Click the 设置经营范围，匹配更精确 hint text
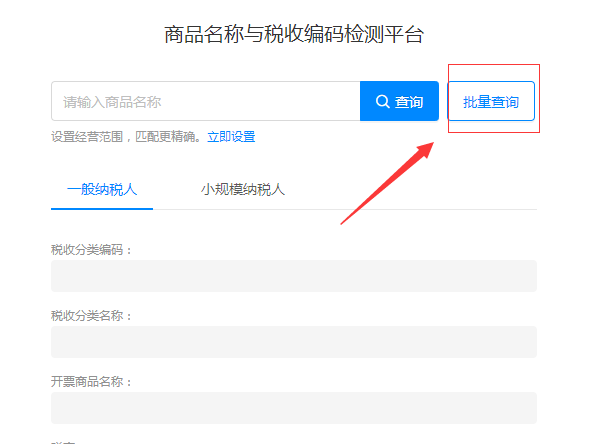The image size is (600, 444). (x=126, y=137)
